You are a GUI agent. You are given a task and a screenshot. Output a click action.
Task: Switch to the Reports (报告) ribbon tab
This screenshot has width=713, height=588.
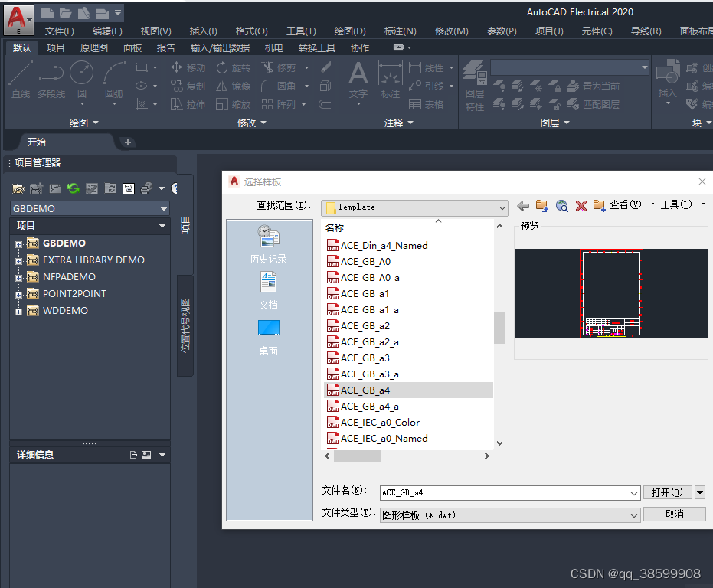point(166,47)
